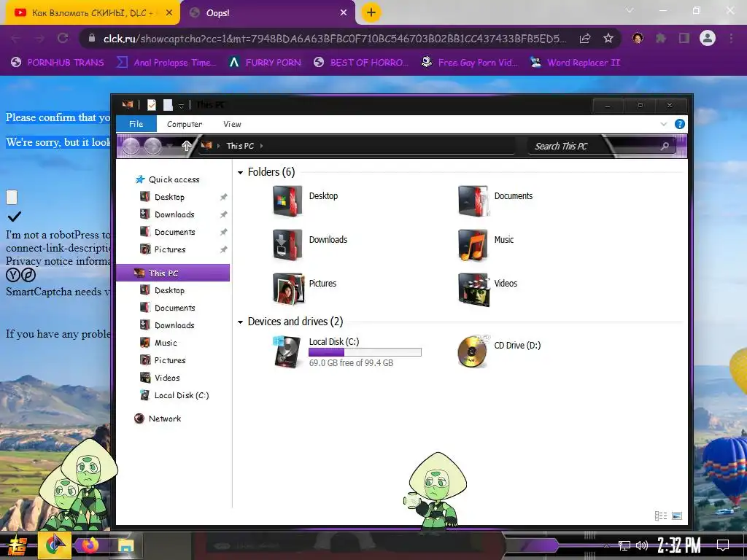Click the taskbar clock showing 2:32 PM
Viewport: 747px width, 560px height.
[679, 545]
